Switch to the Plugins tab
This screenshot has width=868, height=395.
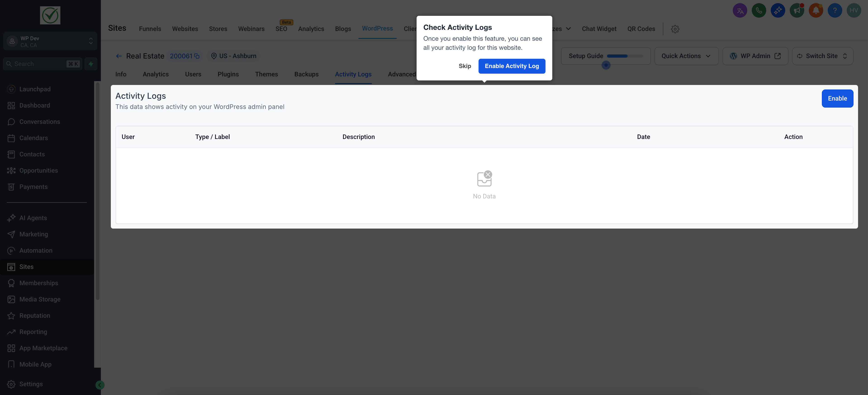[x=228, y=74]
